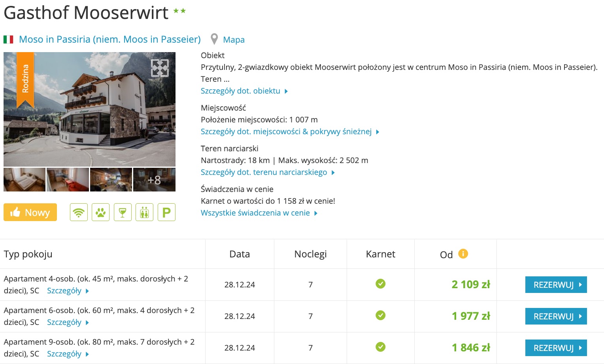Click the pets allowed paw icon
Screen dimensions: 604x364
(100, 212)
